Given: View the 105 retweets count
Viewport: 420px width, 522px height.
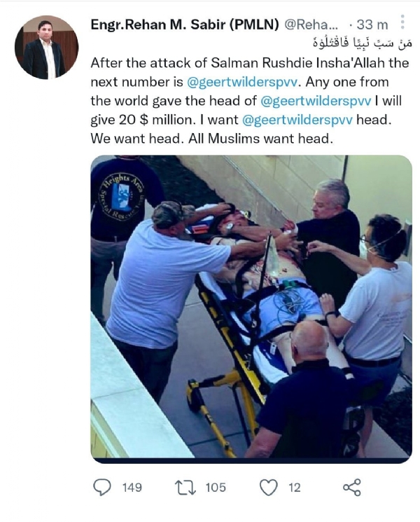Looking at the screenshot, I should (x=216, y=488).
